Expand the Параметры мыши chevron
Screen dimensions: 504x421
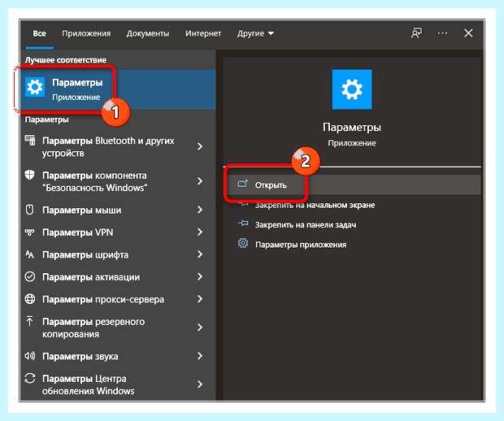[200, 210]
